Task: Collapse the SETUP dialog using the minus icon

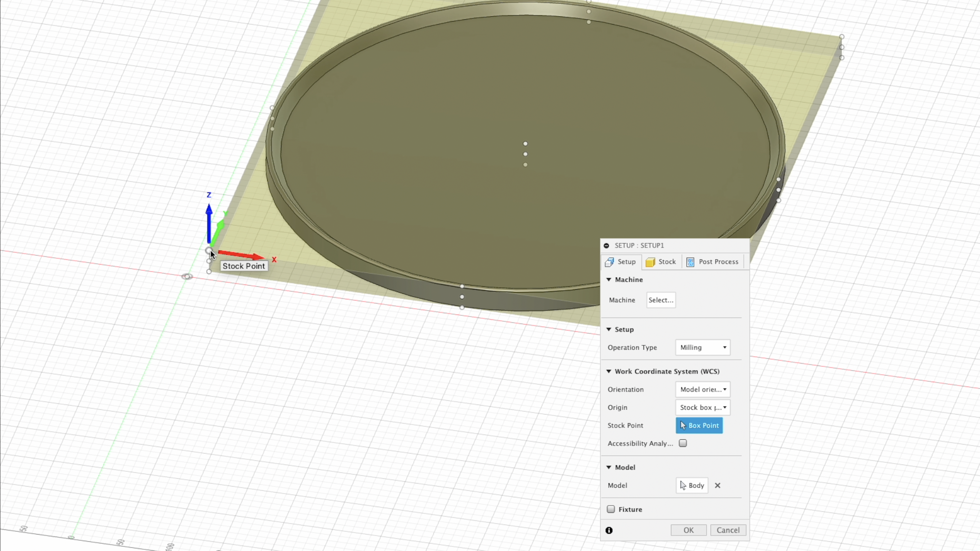Action: point(606,245)
